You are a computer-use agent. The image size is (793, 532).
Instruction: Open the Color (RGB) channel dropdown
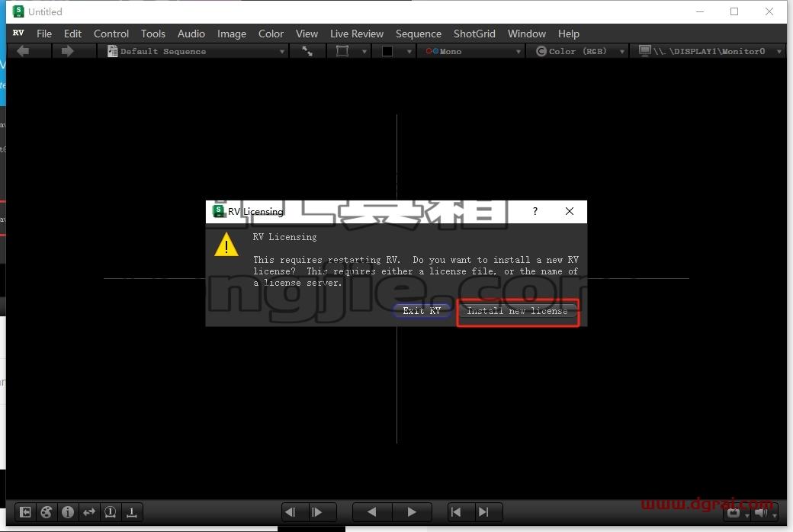(x=579, y=51)
